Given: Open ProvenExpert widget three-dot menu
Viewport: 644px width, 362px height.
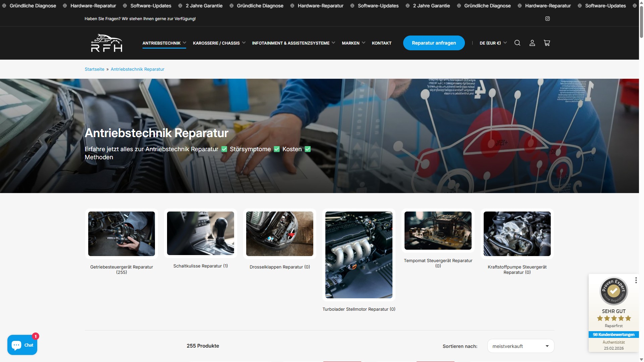Looking at the screenshot, I should tap(636, 280).
